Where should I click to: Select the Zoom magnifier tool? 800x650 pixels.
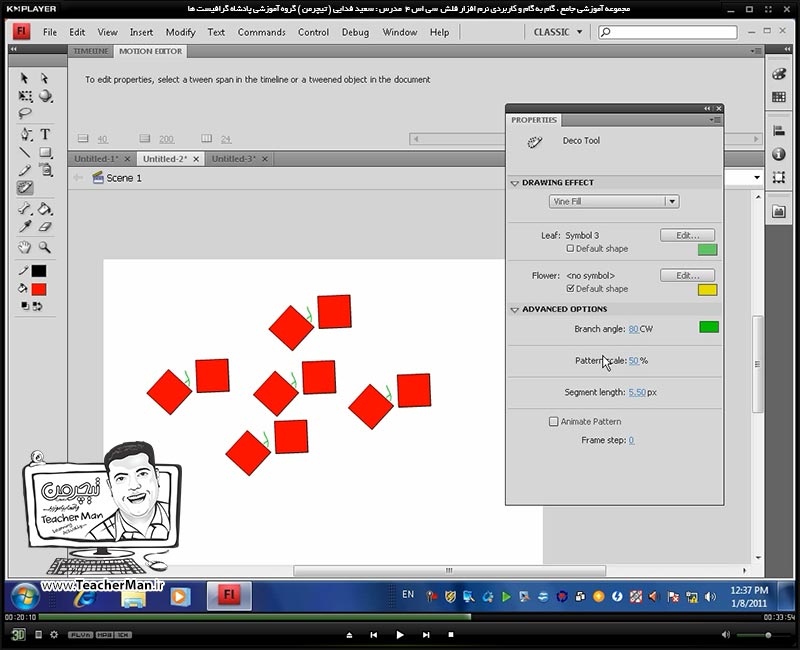point(45,247)
